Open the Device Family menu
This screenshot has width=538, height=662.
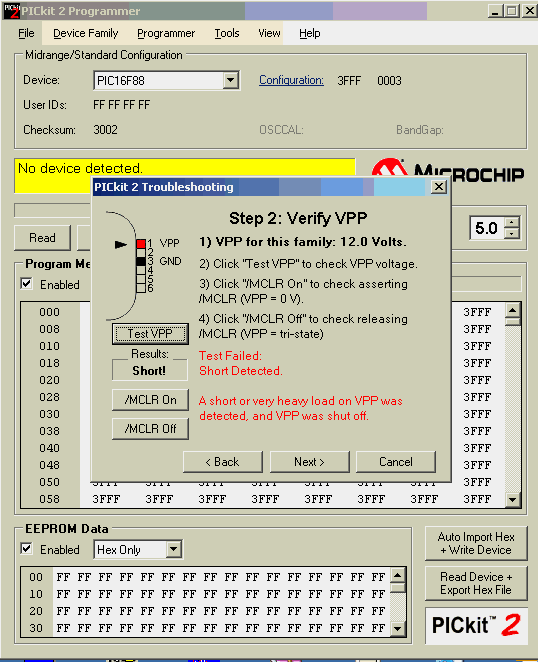click(x=86, y=33)
